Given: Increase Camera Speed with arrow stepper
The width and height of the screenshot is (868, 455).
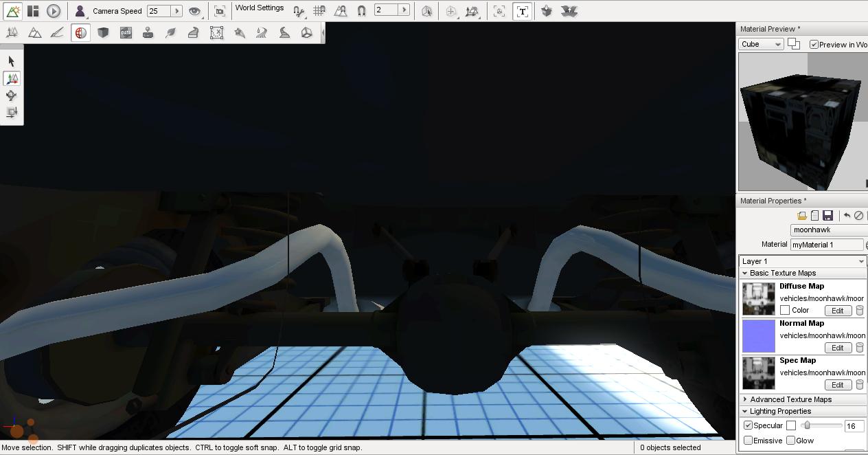Looking at the screenshot, I should 176,11.
